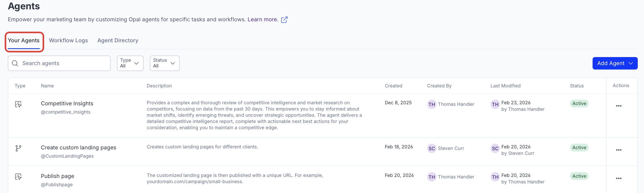The width and height of the screenshot is (644, 193).
Task: Open the ellipsis menu for Publish page
Action: coord(619,178)
